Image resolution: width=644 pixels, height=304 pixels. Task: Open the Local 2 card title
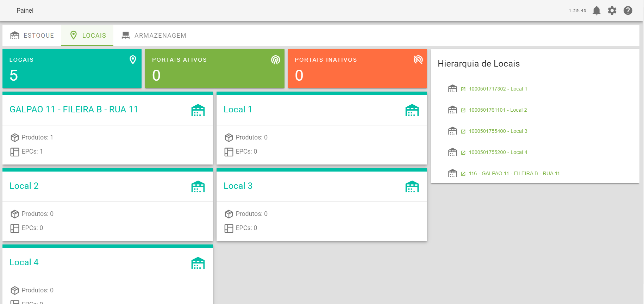click(24, 186)
